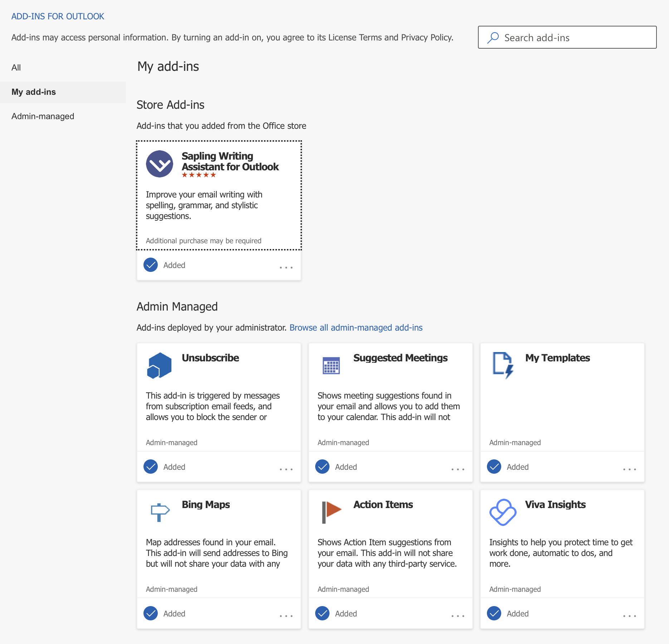The height and width of the screenshot is (644, 669).
Task: Click Bing Maps 'Map addresses found' description
Action: point(217,553)
